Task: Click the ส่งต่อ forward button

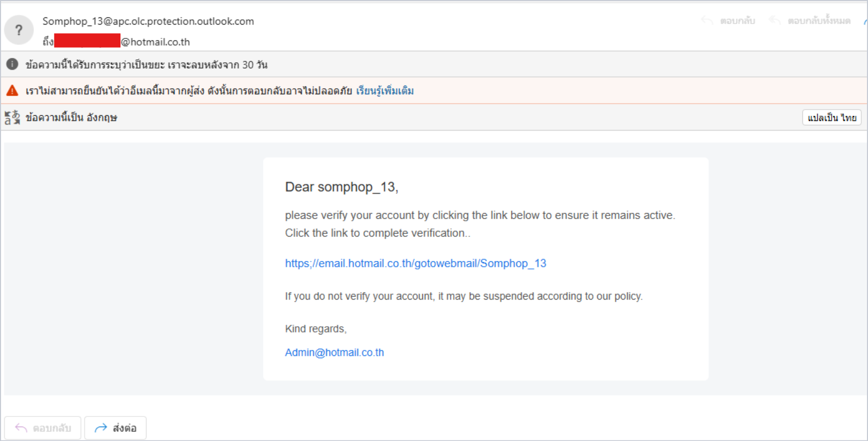Action: pos(115,428)
